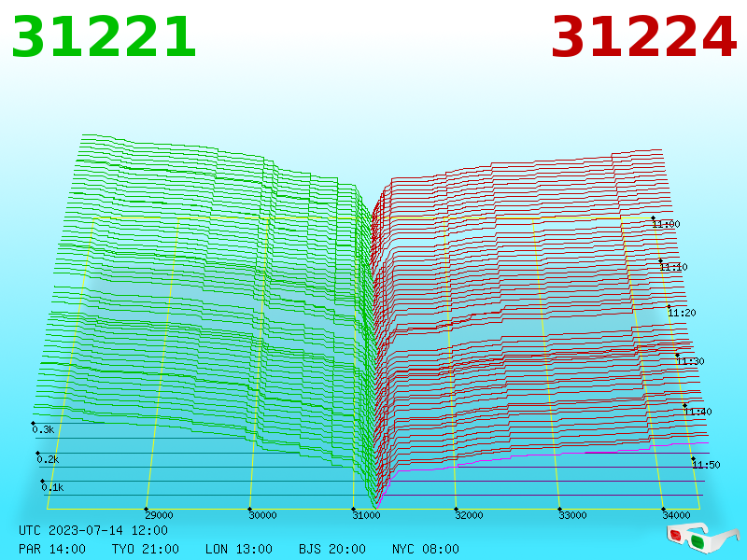The image size is (747, 560).
Task: Click the 0.2k depth axis label
Action: (x=48, y=459)
